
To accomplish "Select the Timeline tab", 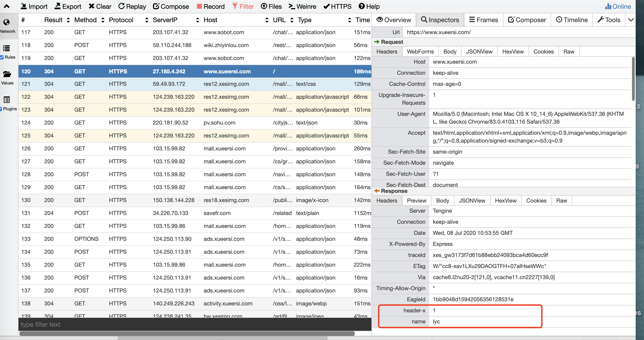I will [x=571, y=20].
